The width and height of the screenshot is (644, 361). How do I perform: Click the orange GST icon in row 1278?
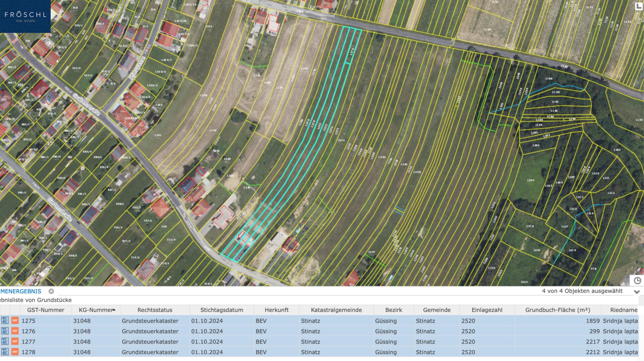click(15, 352)
